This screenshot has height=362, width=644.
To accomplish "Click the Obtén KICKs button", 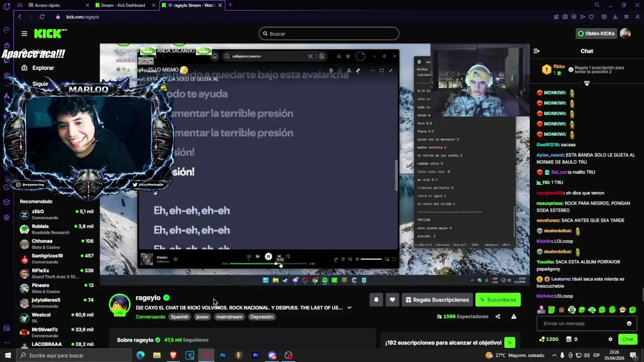I will pyautogui.click(x=596, y=34).
